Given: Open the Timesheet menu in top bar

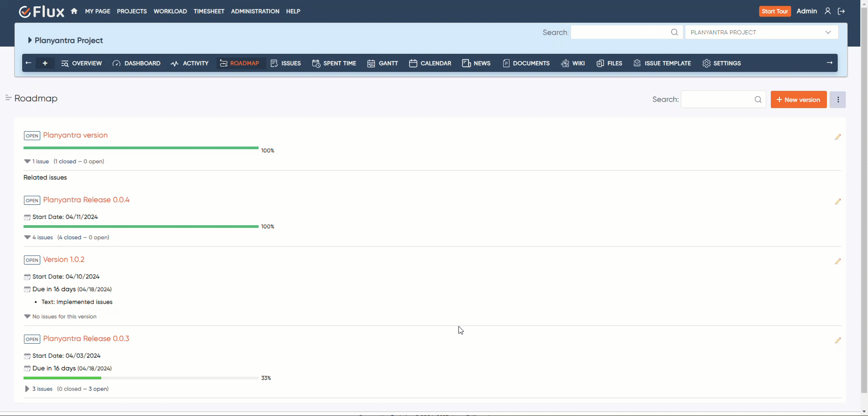Looking at the screenshot, I should point(209,11).
